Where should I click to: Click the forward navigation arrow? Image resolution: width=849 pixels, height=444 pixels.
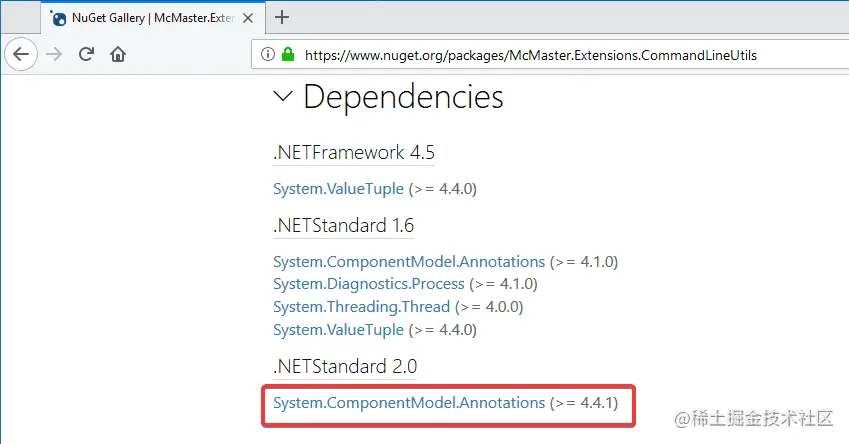tap(54, 55)
